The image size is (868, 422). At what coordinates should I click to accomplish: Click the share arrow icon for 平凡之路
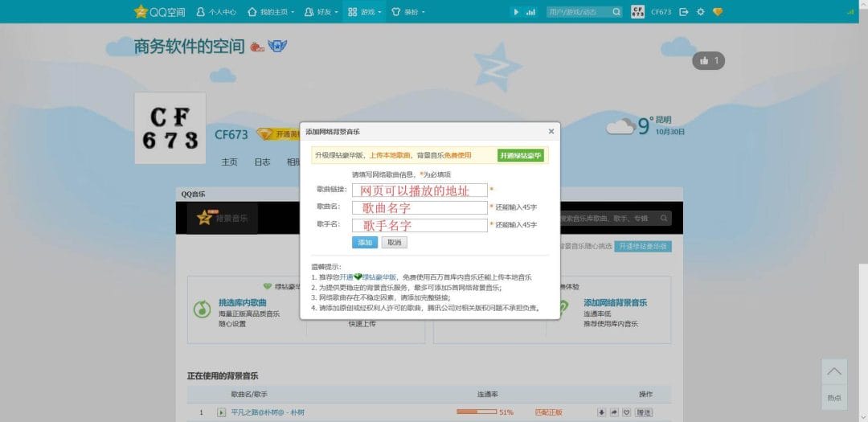coord(614,412)
